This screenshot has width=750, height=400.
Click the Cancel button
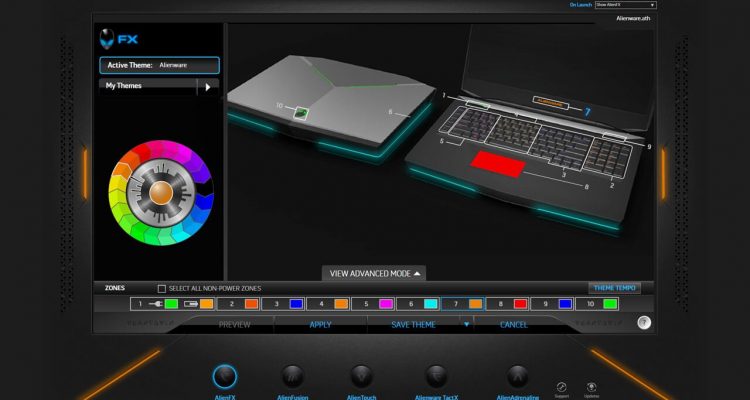(x=514, y=324)
